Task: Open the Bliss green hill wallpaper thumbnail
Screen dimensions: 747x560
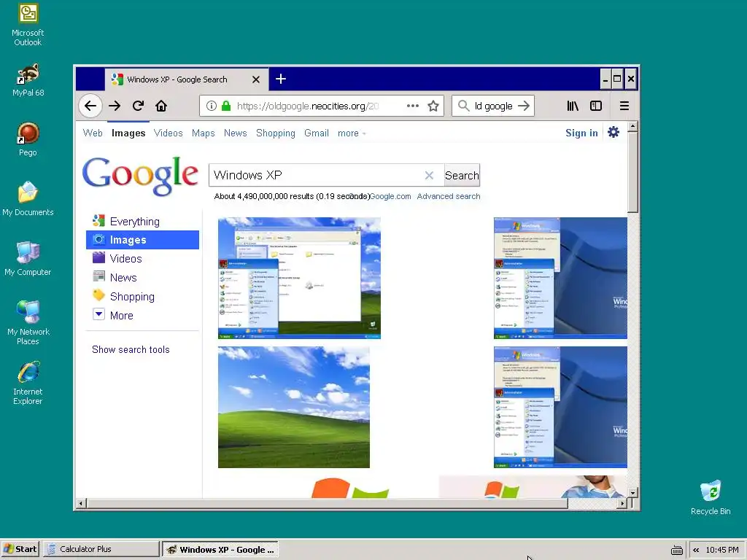Action: tap(293, 407)
